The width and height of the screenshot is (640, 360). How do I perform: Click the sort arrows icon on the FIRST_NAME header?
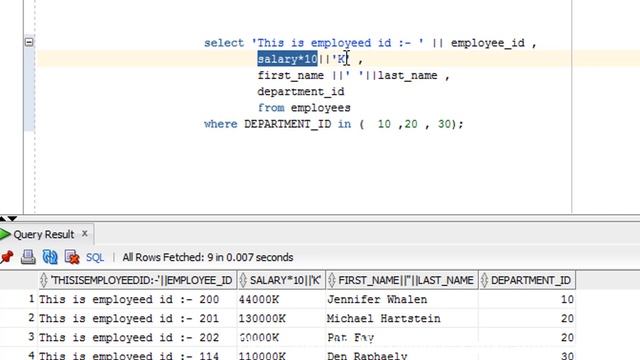click(332, 280)
